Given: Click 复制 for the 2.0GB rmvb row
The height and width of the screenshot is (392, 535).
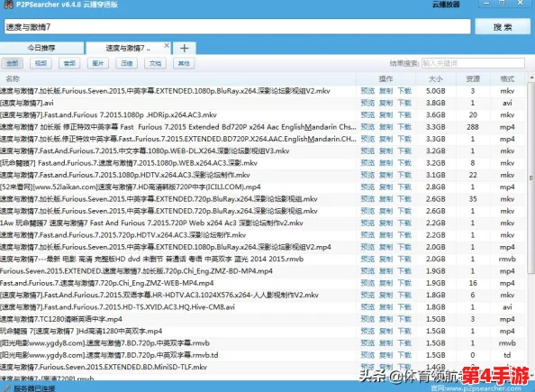Looking at the screenshot, I should 385,259.
